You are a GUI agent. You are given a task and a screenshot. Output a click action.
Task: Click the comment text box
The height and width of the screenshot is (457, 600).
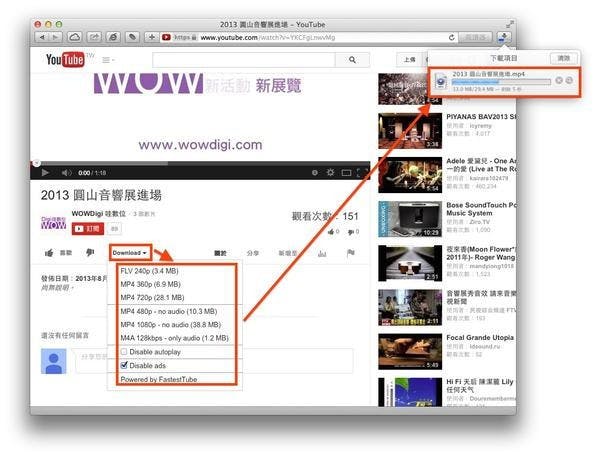pyautogui.click(x=214, y=361)
